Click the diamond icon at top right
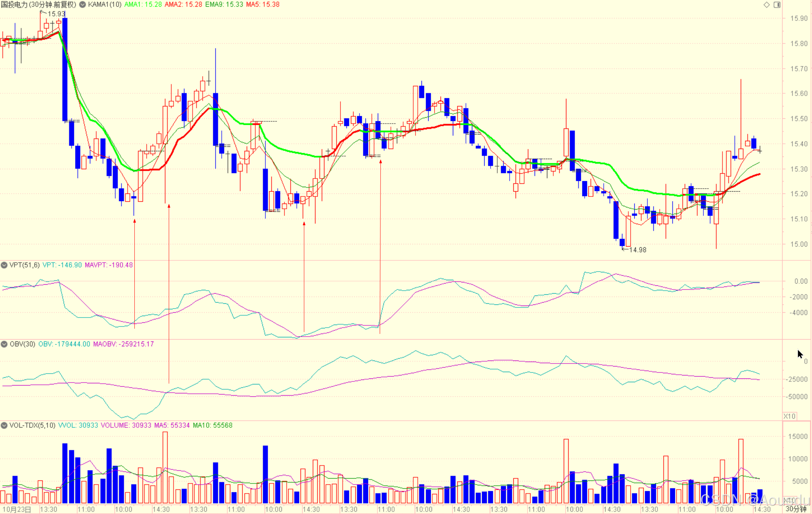 [766, 4]
